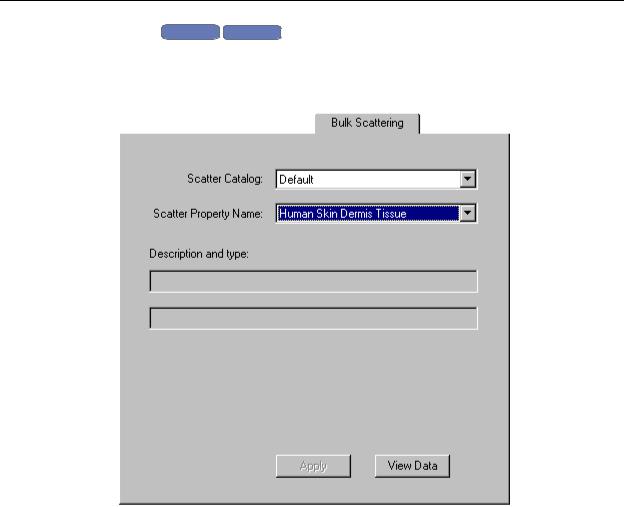Open the Scatter Catalog dropdown arrow
This screenshot has width=624, height=507.
pos(468,179)
